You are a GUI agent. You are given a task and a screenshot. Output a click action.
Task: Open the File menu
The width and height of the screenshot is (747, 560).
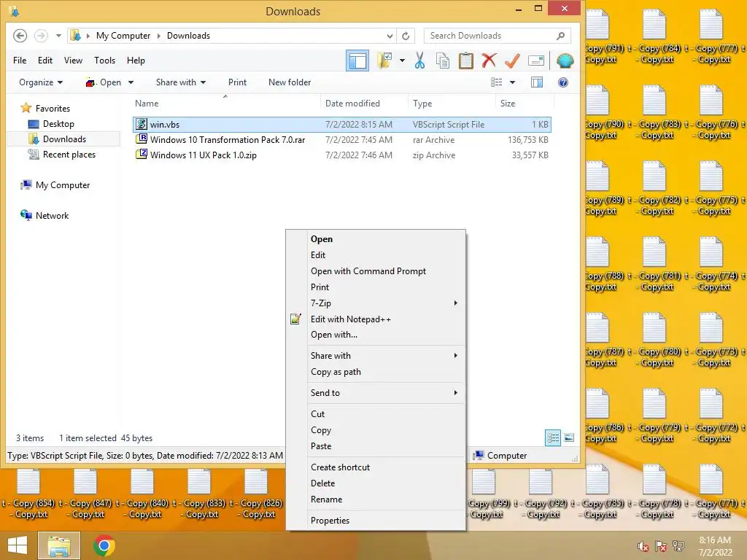pos(20,61)
